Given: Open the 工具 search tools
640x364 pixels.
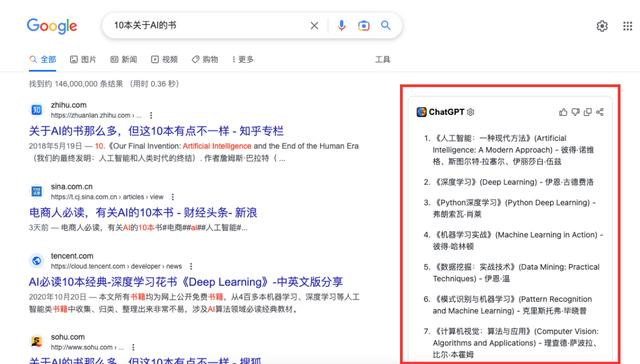Looking at the screenshot, I should point(382,60).
